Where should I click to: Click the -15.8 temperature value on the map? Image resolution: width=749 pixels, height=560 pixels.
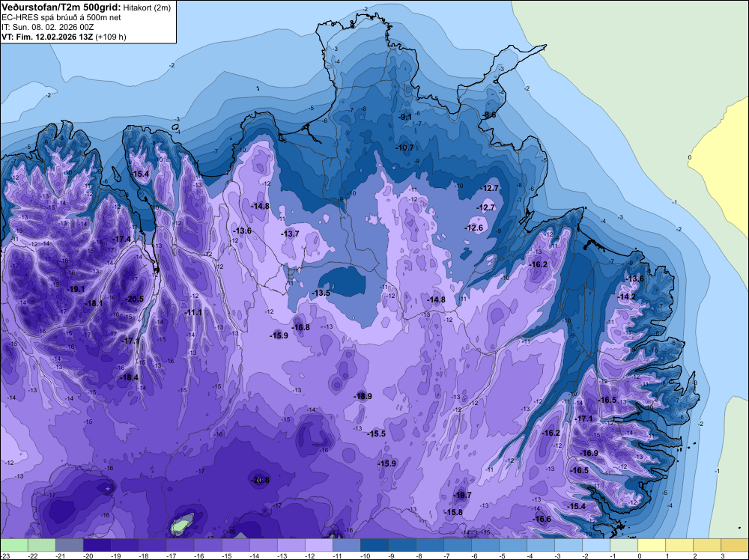click(453, 512)
